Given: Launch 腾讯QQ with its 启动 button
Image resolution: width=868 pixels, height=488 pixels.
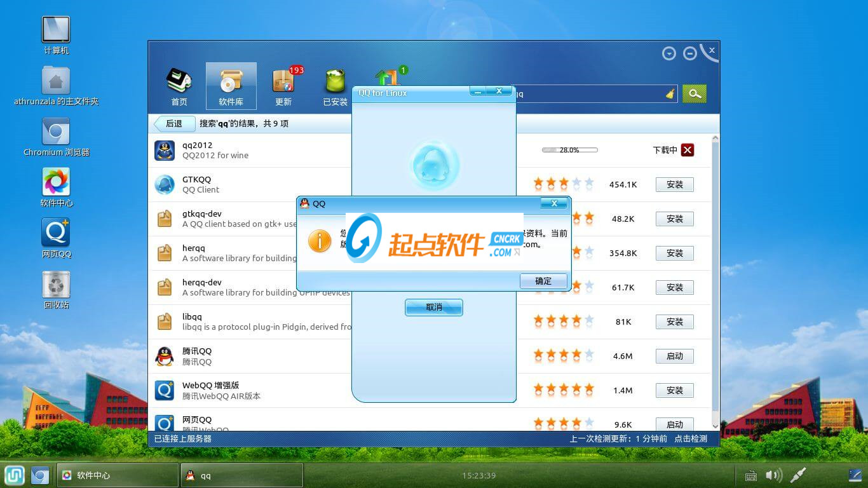Looking at the screenshot, I should point(675,356).
